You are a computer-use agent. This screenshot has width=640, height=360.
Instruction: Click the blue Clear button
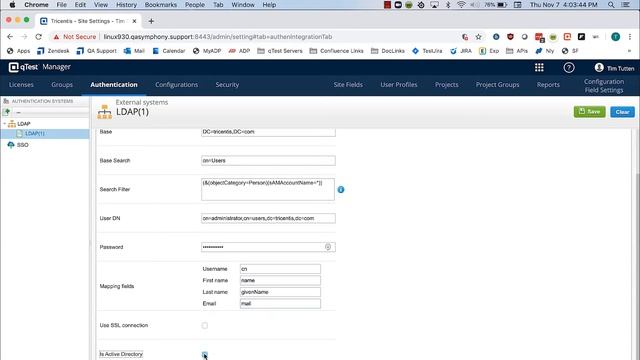622,112
